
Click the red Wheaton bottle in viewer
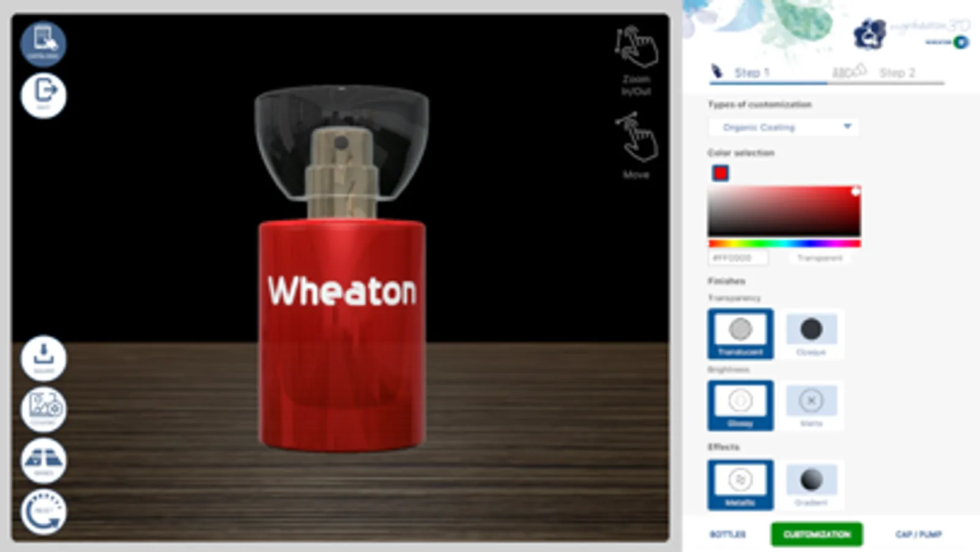342,336
